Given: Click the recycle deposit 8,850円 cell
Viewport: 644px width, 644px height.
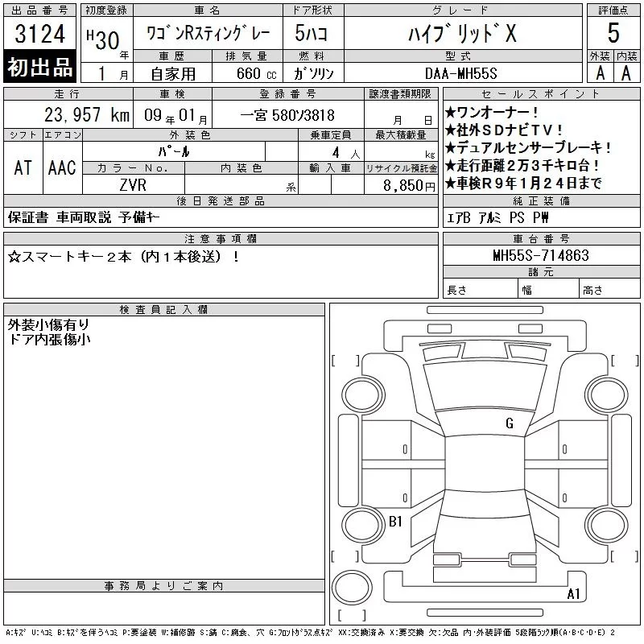Looking at the screenshot, I should [x=401, y=185].
